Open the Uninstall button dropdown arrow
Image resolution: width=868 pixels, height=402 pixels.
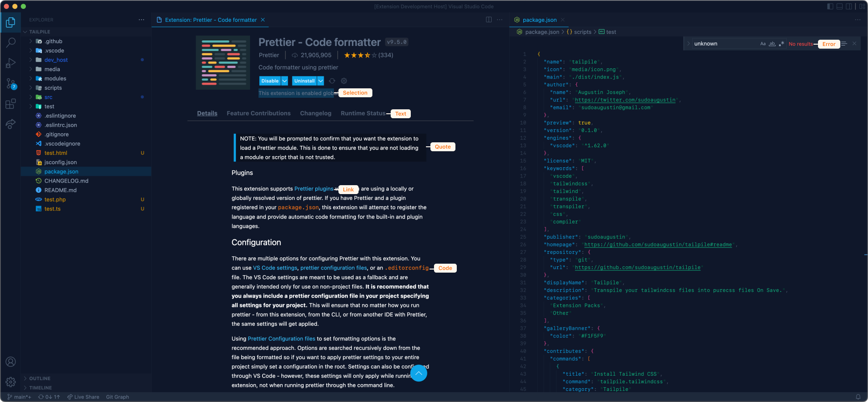tap(321, 81)
